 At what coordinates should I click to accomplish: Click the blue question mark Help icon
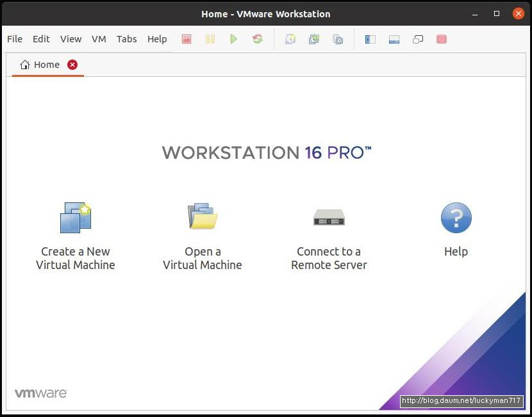click(x=456, y=217)
